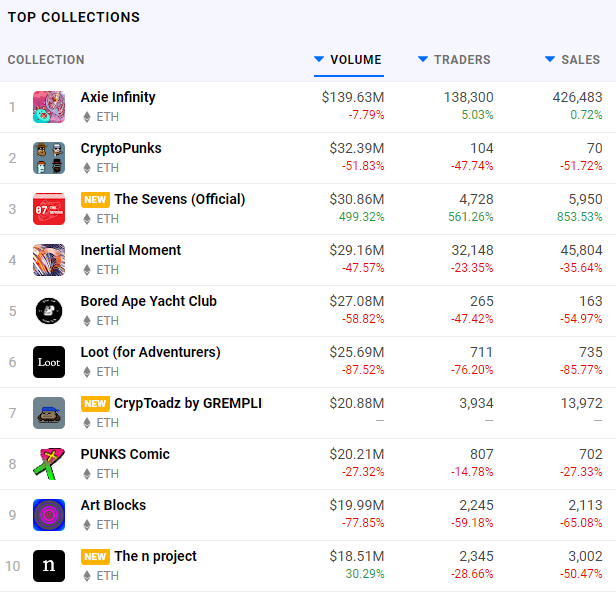Click The n project sales count 3,002
Screen dimensions: 616x592
[x=585, y=557]
